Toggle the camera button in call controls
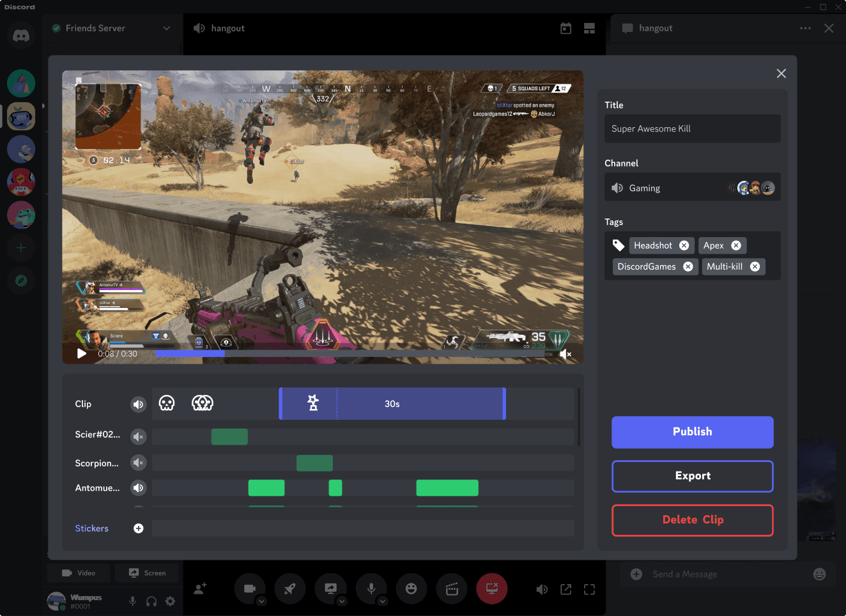Screen dimensions: 846x616 click(250, 589)
